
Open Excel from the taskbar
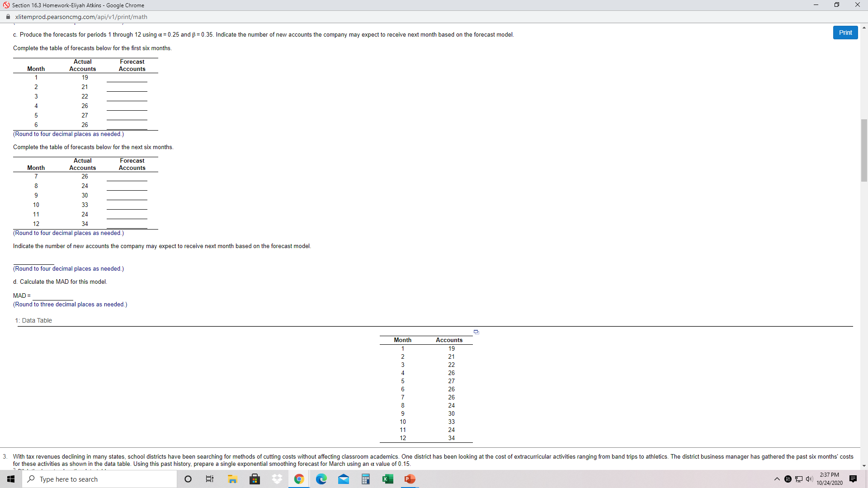387,479
